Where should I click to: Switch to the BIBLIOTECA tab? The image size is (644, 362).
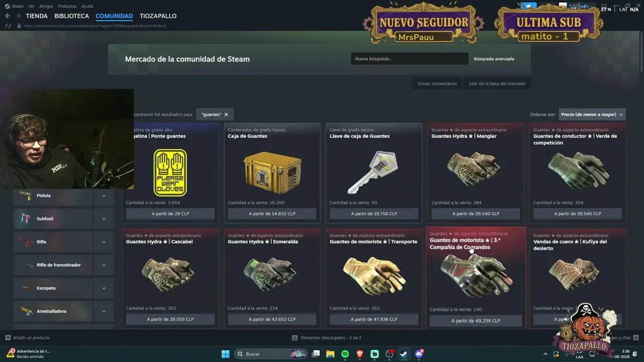71,16
